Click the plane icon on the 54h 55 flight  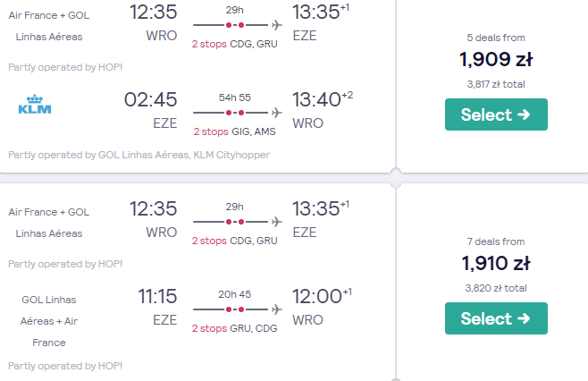pyautogui.click(x=277, y=113)
